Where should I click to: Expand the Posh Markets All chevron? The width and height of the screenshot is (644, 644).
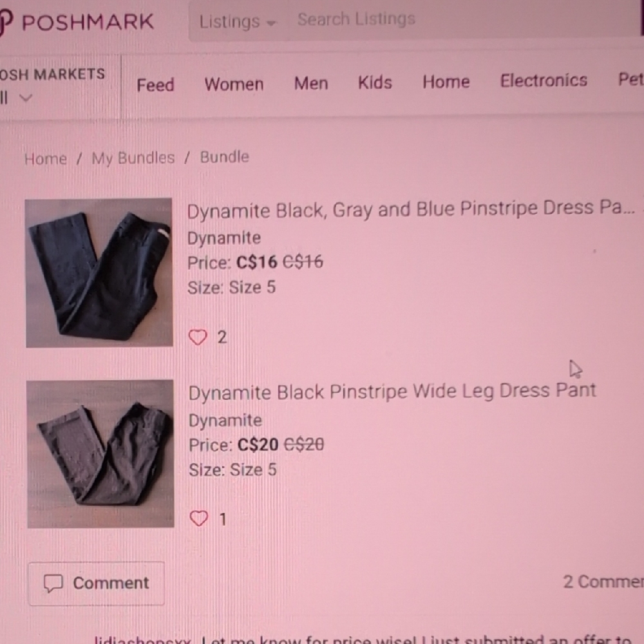tap(26, 98)
